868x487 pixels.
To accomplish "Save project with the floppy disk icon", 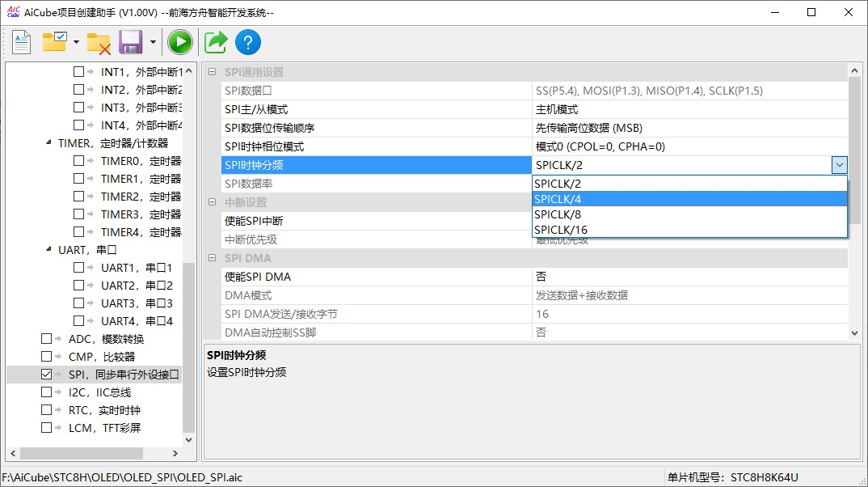I will [131, 42].
